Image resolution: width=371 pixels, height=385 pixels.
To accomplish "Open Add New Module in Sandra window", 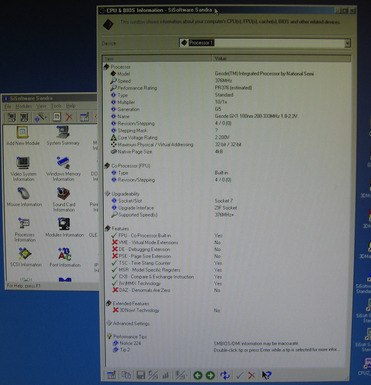I will (23, 136).
